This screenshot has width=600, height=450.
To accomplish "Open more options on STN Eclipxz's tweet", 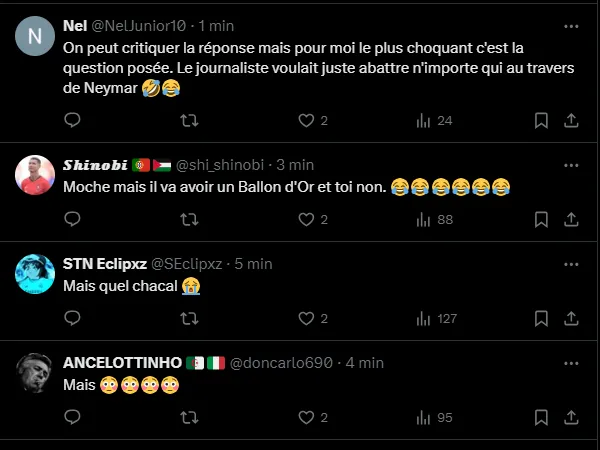I will (x=570, y=263).
